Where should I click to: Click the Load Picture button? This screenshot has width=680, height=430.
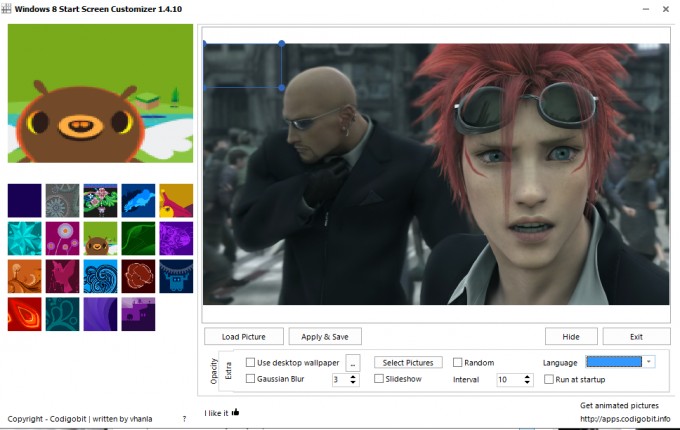[x=244, y=336]
